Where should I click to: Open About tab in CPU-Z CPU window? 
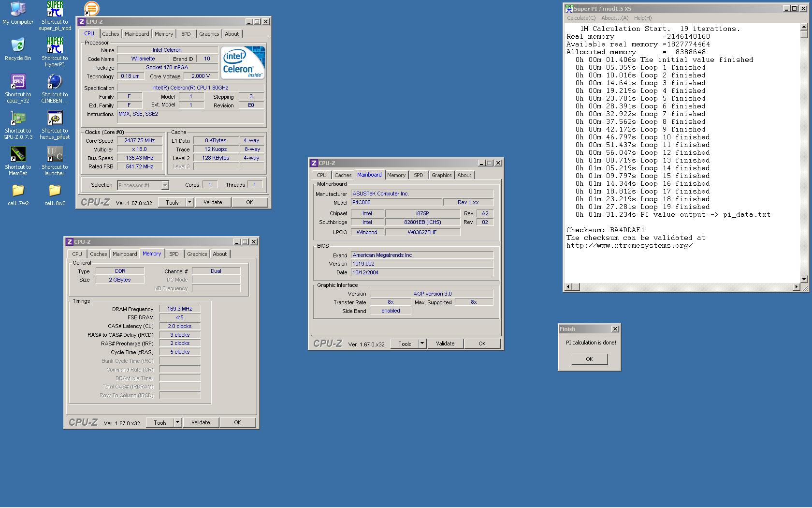pyautogui.click(x=232, y=34)
